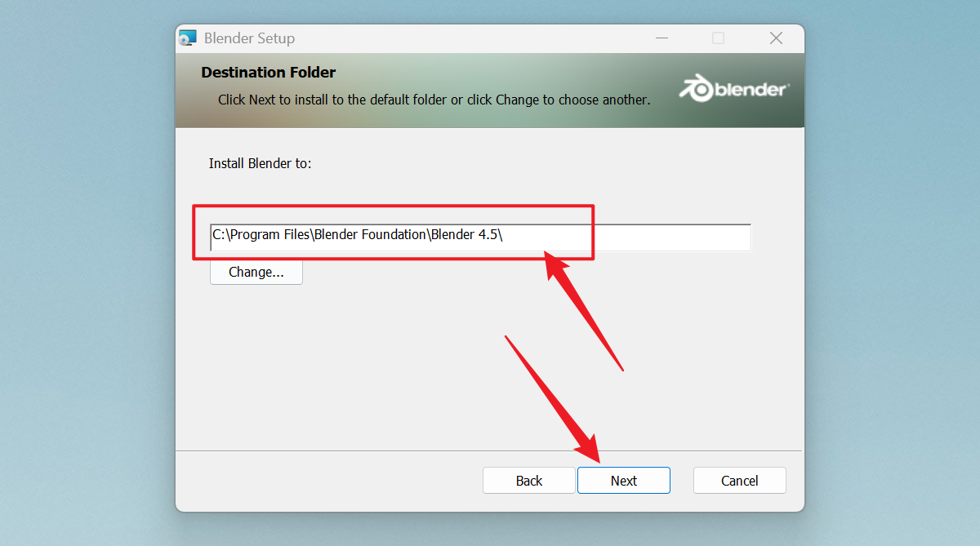
Task: Click the 'Install Blender to:' label
Action: (x=261, y=163)
